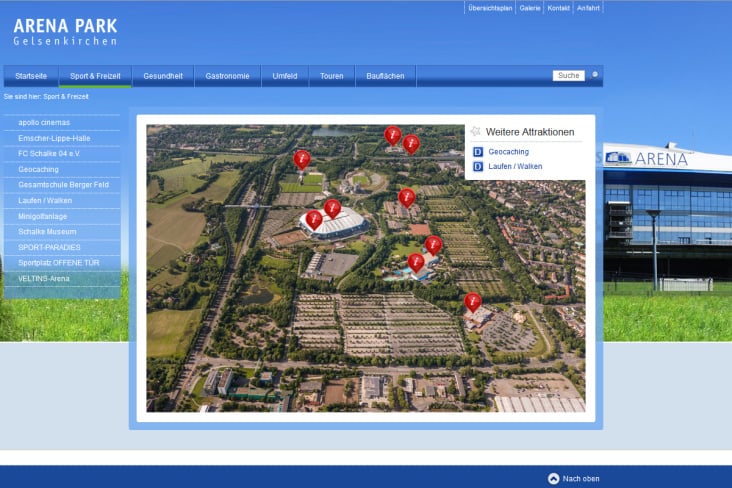Click the right info marker near the top lake
Viewport: 732px width, 488px height.
[411, 144]
